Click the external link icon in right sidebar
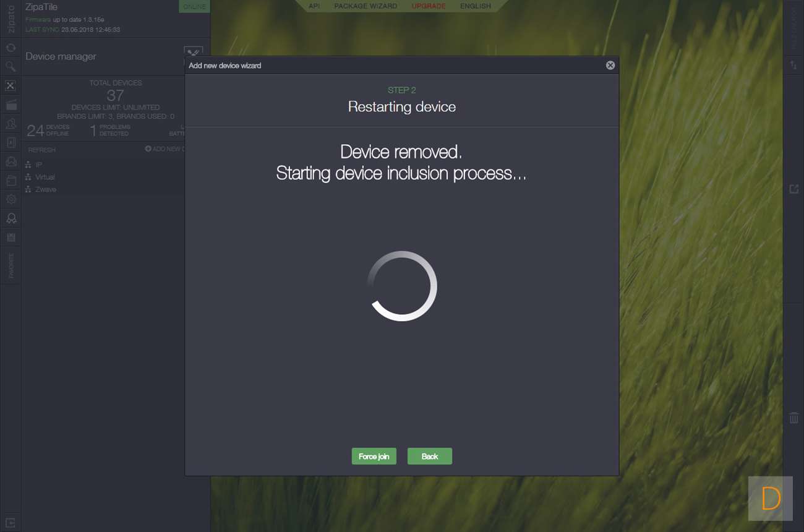804x532 pixels. pos(793,189)
